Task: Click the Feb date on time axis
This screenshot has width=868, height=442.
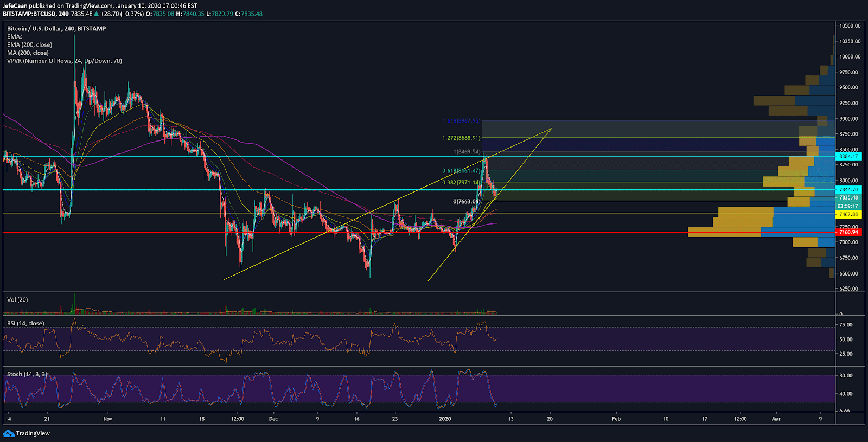Action: coord(616,419)
